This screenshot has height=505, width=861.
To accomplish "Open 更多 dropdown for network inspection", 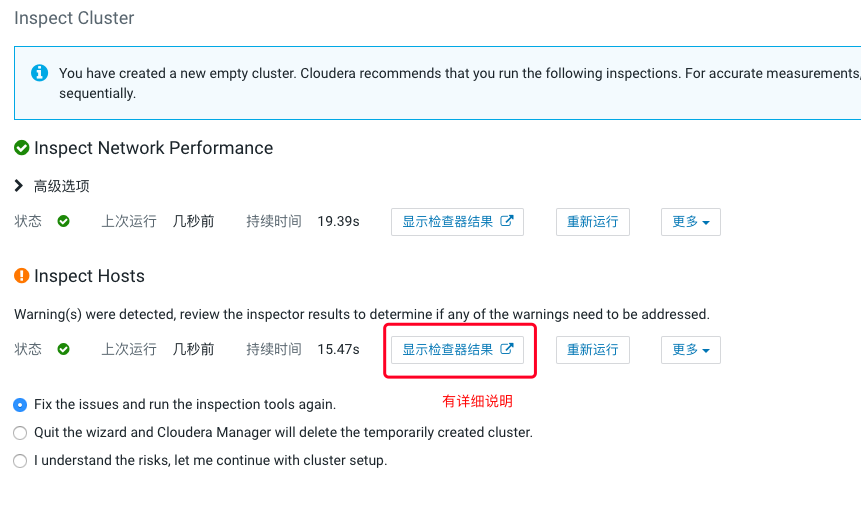I will click(690, 222).
